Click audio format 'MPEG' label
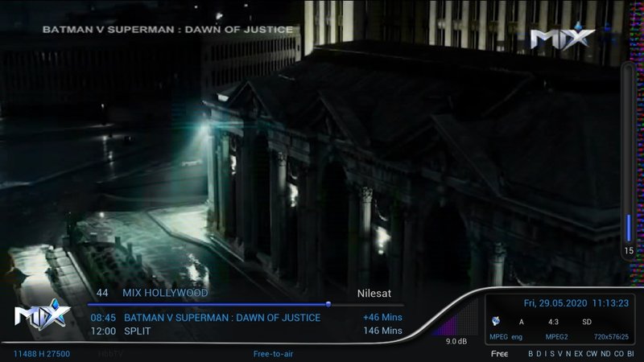Viewport: 644px width, 362px height. (x=498, y=337)
